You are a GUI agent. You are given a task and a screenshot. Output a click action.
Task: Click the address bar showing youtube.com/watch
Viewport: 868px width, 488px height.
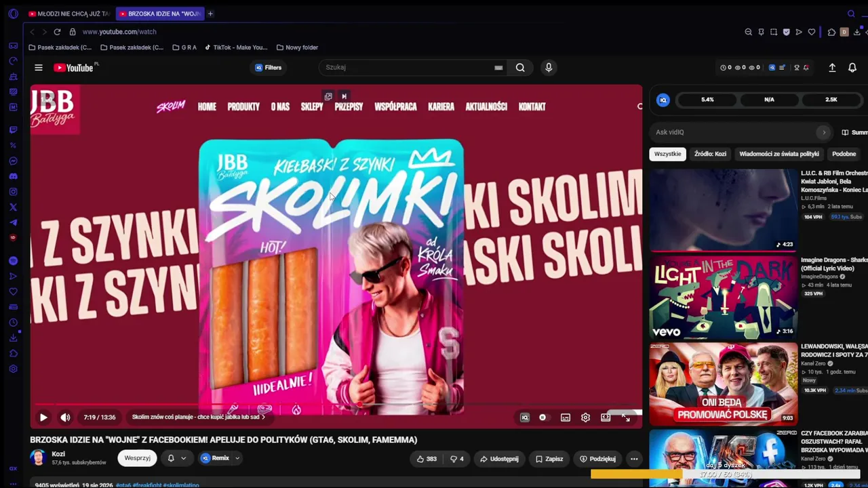click(119, 32)
